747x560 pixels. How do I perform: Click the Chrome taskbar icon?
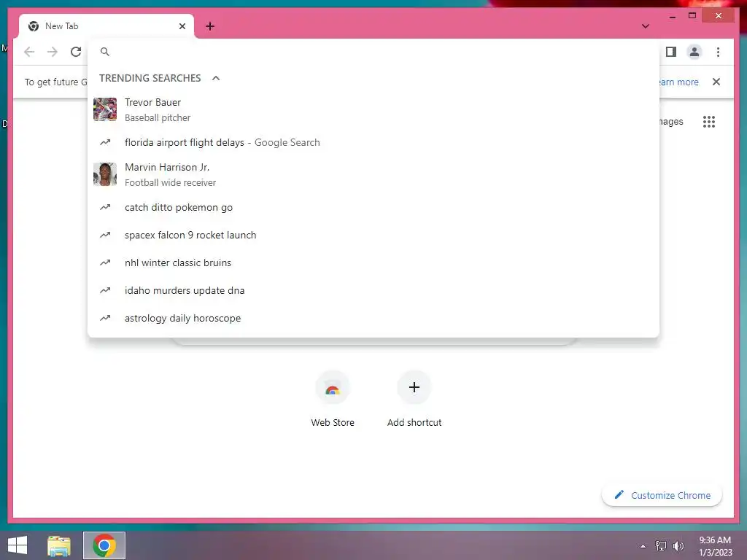tap(104, 545)
